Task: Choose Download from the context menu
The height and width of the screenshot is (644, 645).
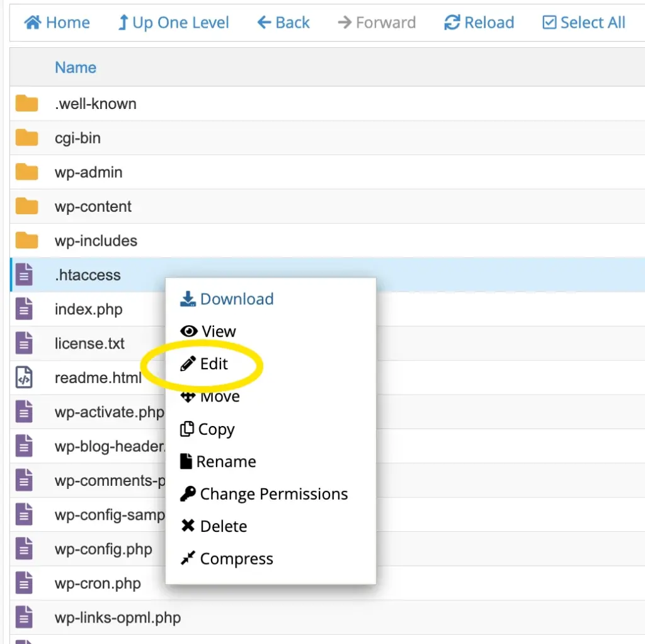Action: 227,299
